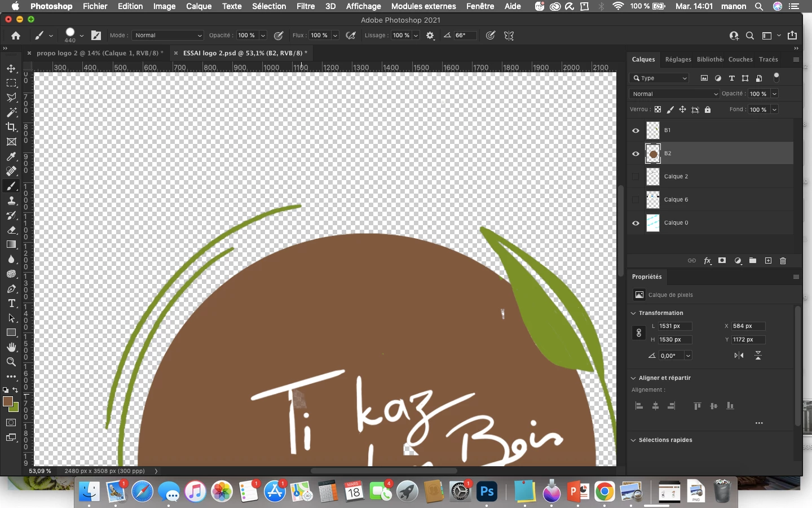The image size is (812, 508).
Task: Open the Filtre menu
Action: coord(306,6)
